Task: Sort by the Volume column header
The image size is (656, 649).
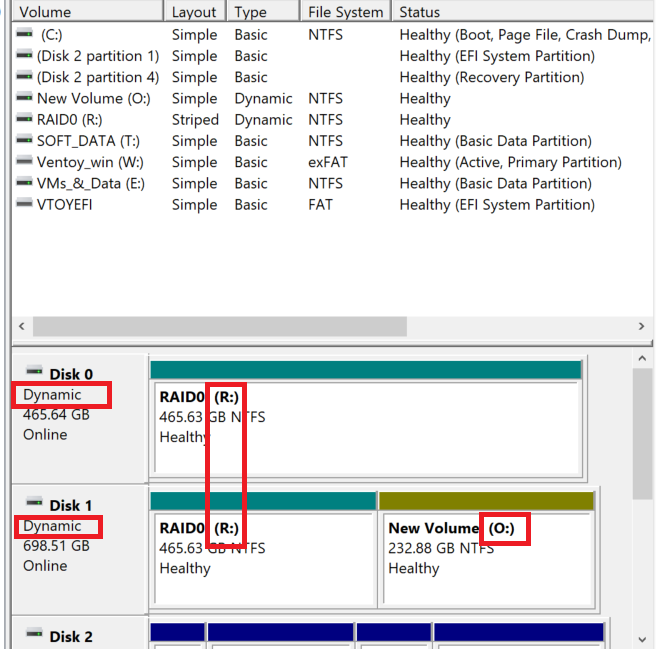Action: (x=87, y=12)
